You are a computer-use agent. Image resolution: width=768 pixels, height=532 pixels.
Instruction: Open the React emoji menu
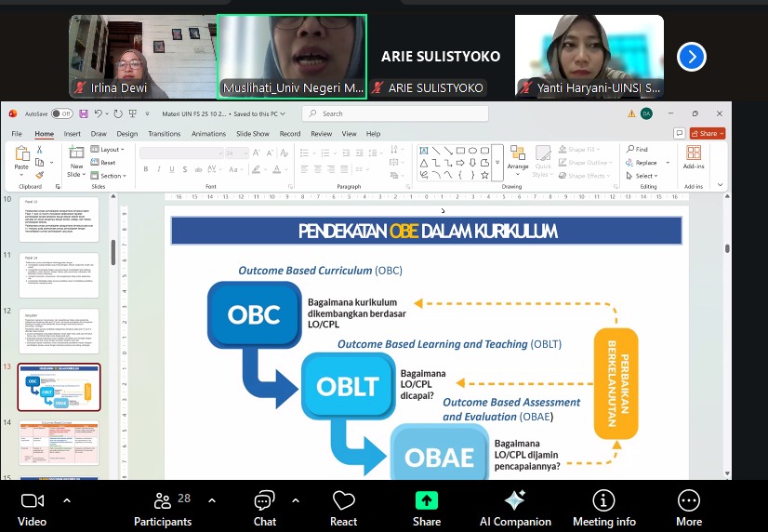point(344,500)
